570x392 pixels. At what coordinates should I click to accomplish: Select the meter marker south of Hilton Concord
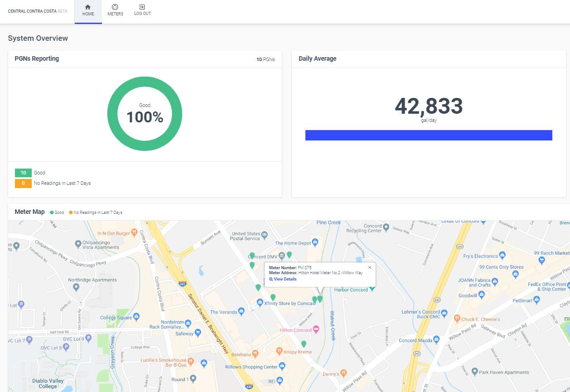click(304, 344)
